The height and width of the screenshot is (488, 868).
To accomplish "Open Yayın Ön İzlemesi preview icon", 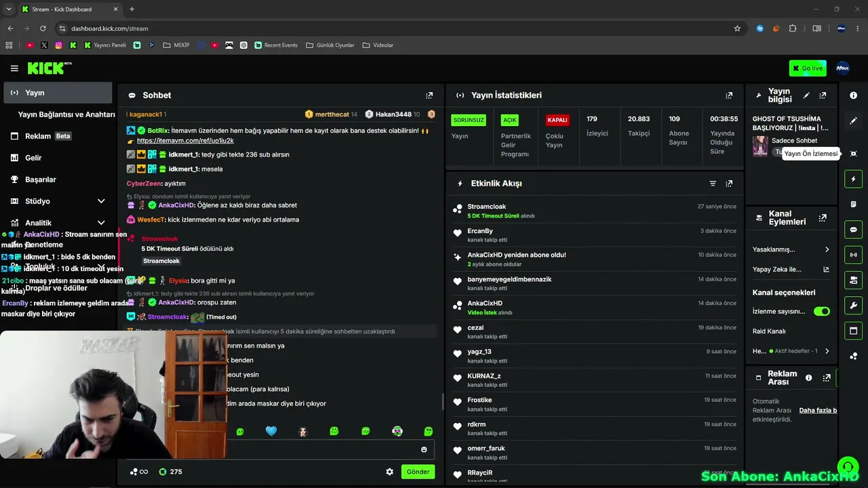I will point(853,154).
